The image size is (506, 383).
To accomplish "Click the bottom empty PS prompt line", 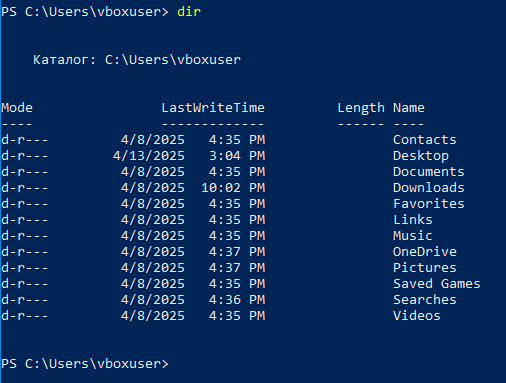I will click(85, 364).
